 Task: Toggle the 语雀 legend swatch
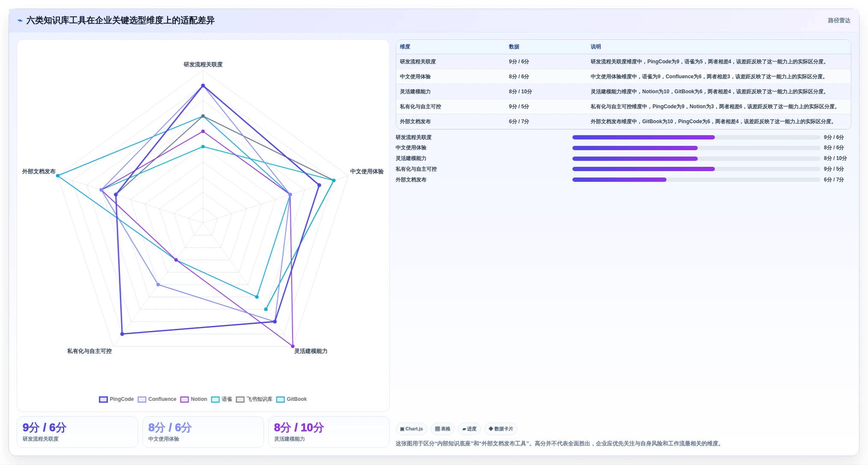215,399
